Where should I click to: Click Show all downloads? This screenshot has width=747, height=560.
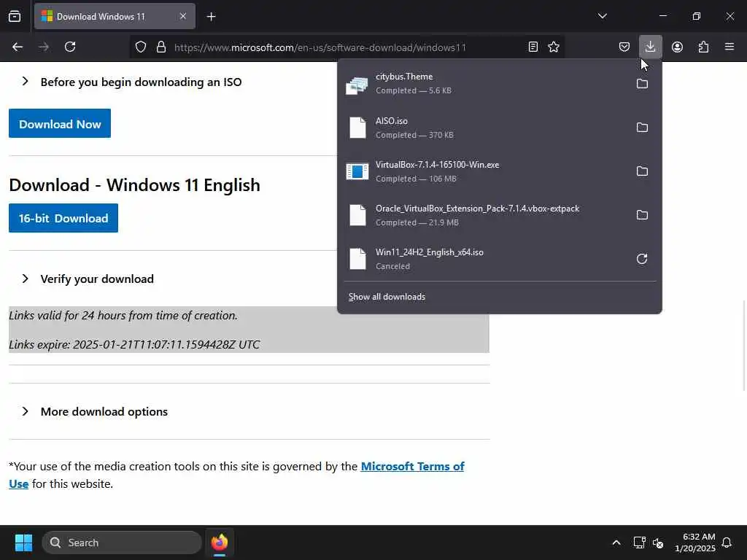pos(387,297)
